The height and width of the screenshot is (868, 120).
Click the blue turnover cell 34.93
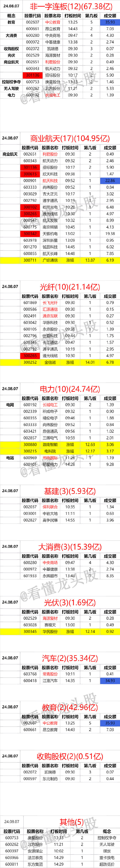pos(110,680)
